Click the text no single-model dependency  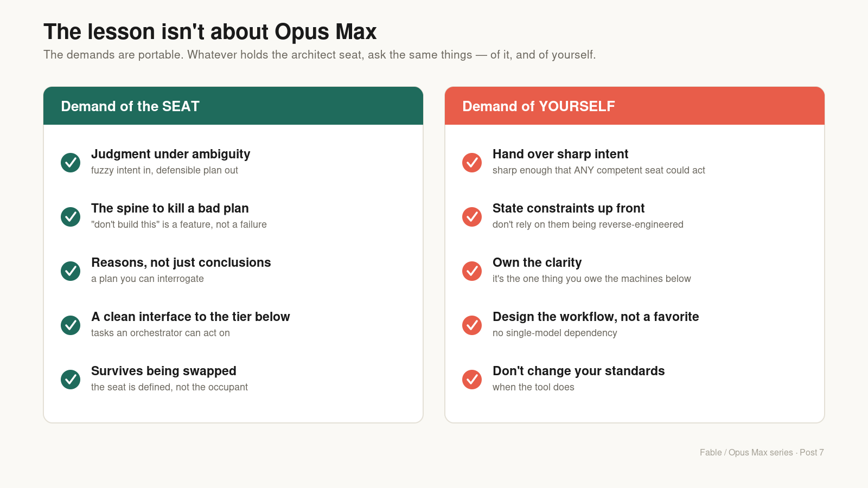pyautogui.click(x=555, y=333)
